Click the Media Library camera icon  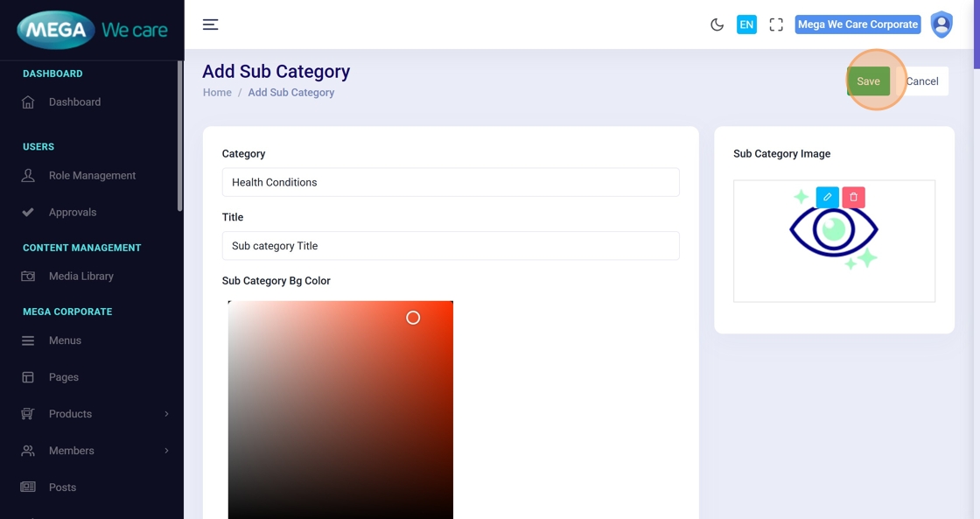click(x=28, y=277)
